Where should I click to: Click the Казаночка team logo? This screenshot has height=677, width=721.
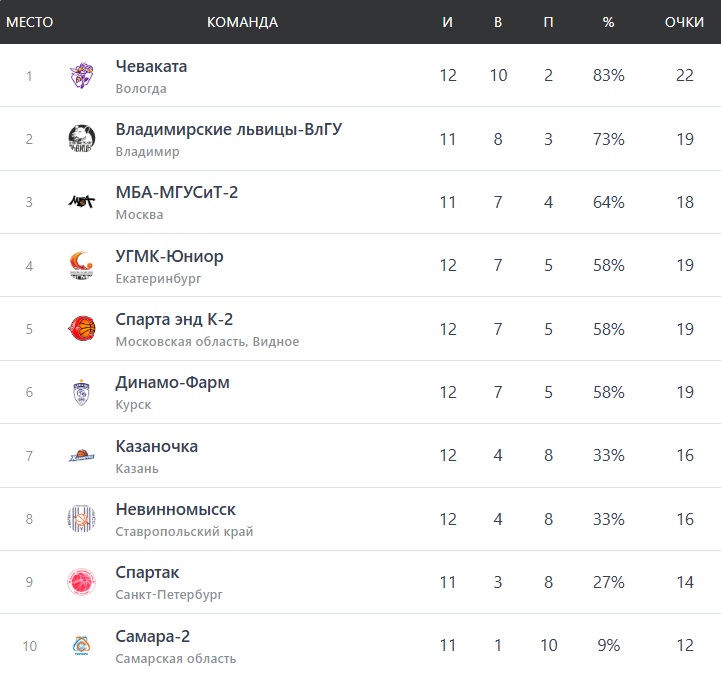click(x=82, y=455)
